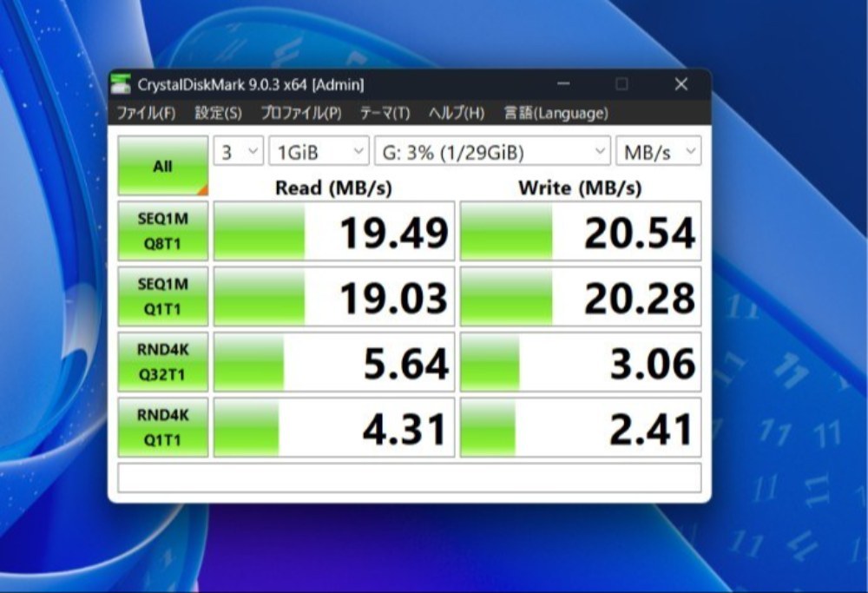Click the Read (MB/s) column header

(x=333, y=188)
